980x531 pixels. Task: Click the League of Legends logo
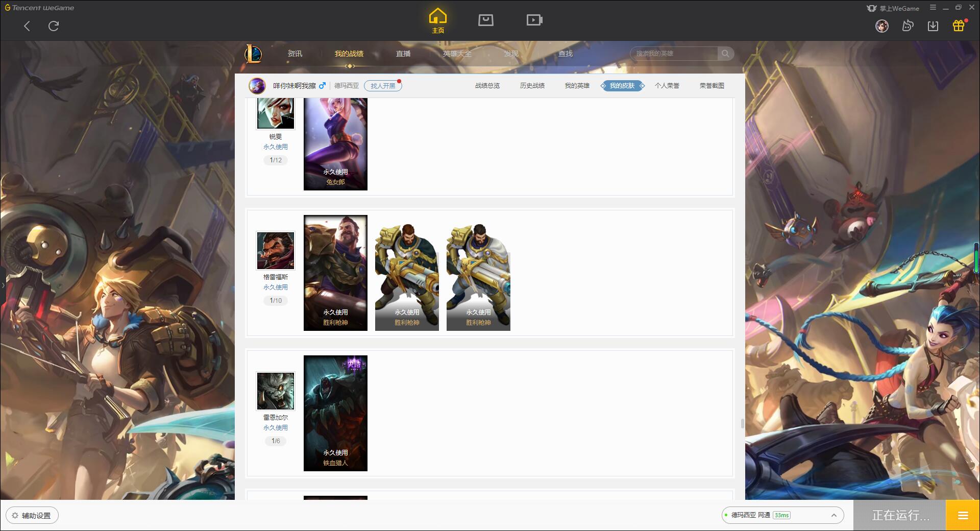click(x=253, y=54)
